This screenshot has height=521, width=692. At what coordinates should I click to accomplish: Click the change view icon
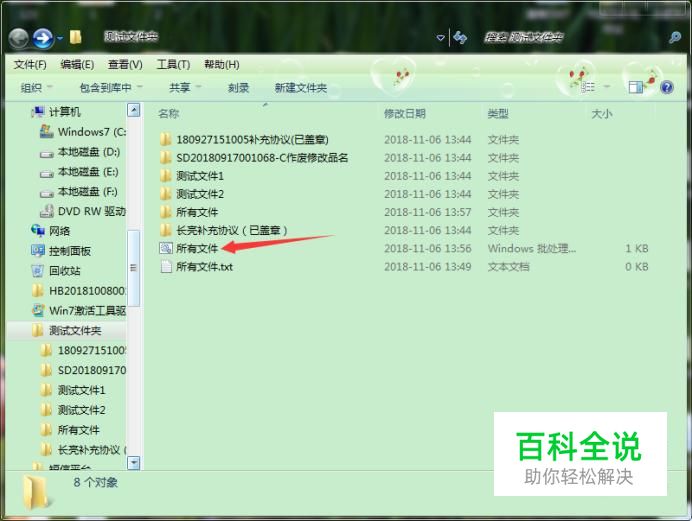tap(587, 87)
